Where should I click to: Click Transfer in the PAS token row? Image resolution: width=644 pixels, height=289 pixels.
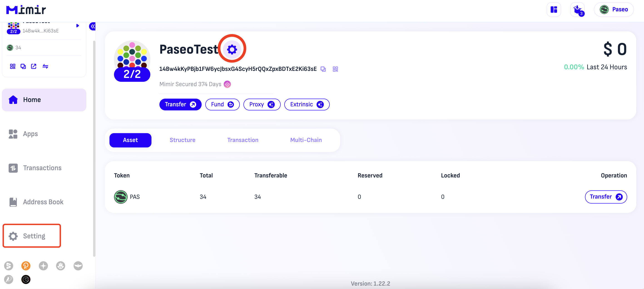point(605,197)
